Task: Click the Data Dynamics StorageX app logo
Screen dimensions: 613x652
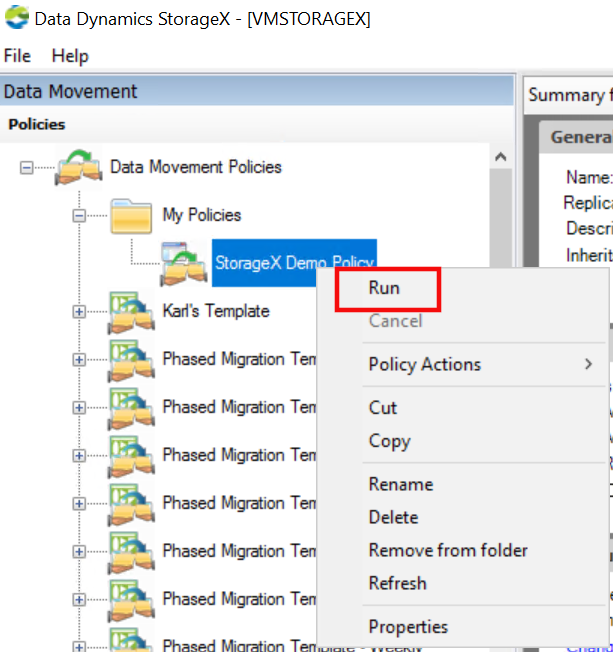Action: 17,17
